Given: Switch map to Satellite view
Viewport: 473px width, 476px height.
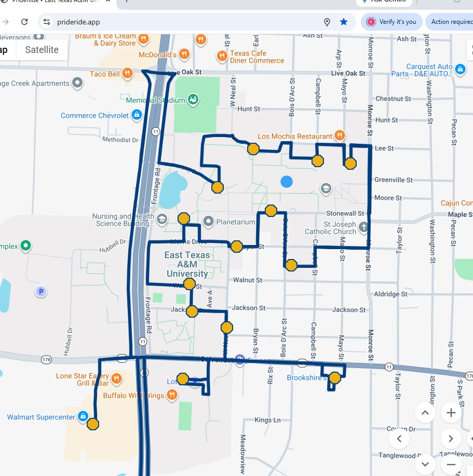Looking at the screenshot, I should 42,49.
